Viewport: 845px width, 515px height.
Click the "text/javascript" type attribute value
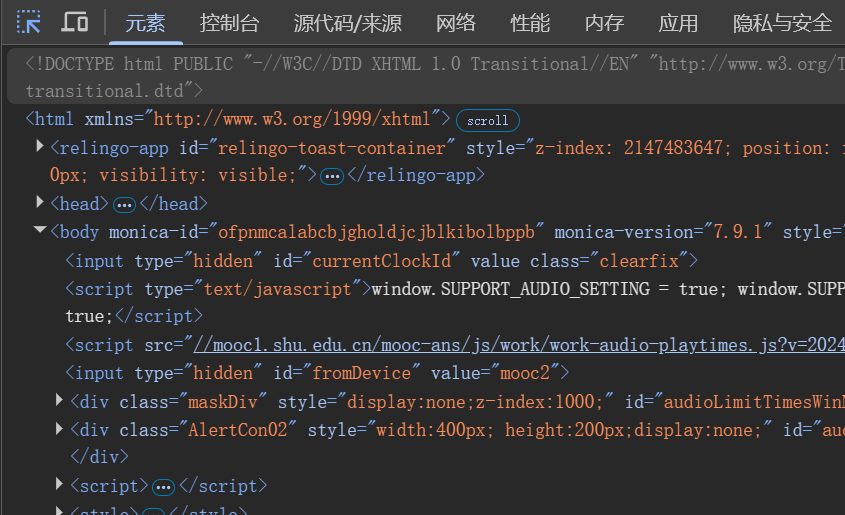tap(277, 289)
